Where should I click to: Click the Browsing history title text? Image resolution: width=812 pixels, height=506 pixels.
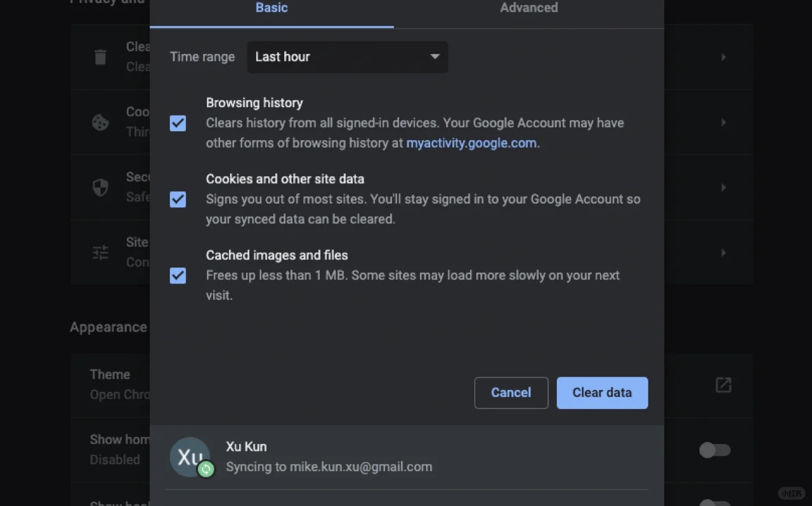[254, 103]
